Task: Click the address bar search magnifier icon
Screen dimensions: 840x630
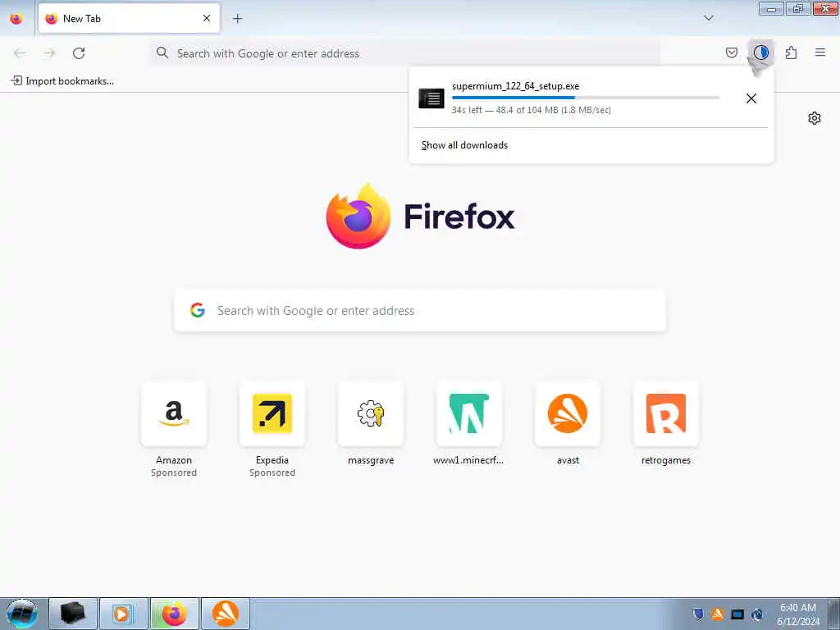Action: tap(162, 52)
